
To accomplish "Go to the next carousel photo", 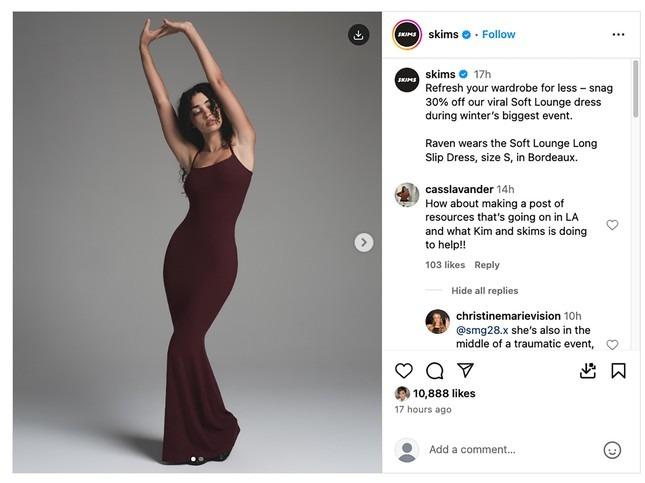I will 364,242.
